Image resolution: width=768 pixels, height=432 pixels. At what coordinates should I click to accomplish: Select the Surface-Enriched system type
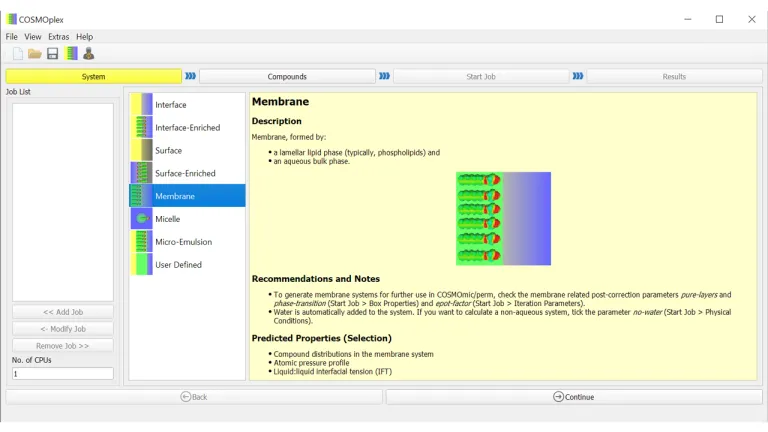pos(185,174)
